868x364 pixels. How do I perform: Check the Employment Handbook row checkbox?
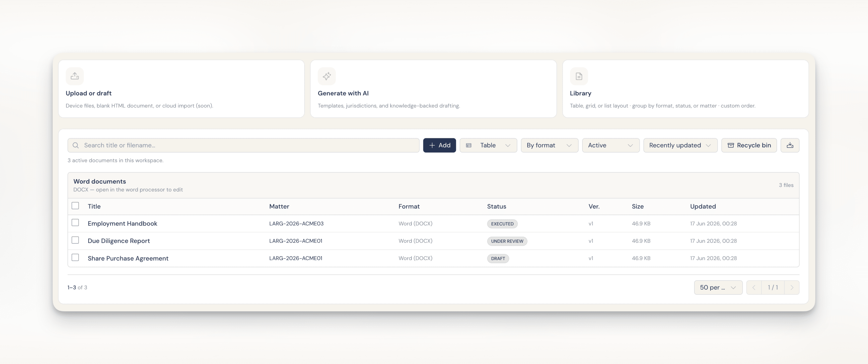75,223
